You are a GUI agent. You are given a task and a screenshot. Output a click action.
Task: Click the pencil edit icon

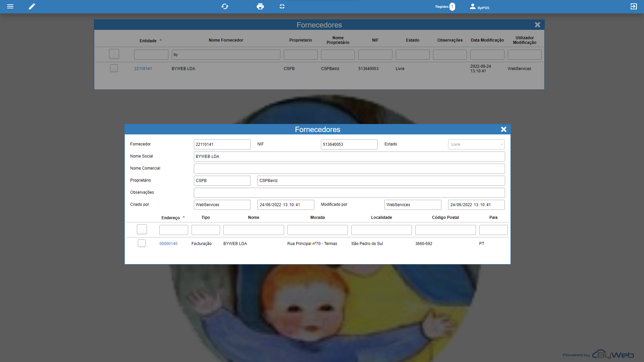point(32,6)
